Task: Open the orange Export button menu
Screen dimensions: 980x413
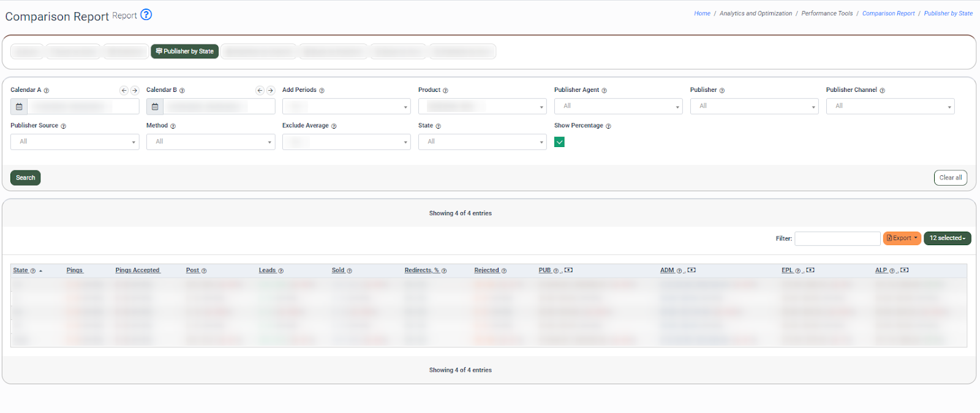Action: pyautogui.click(x=902, y=238)
